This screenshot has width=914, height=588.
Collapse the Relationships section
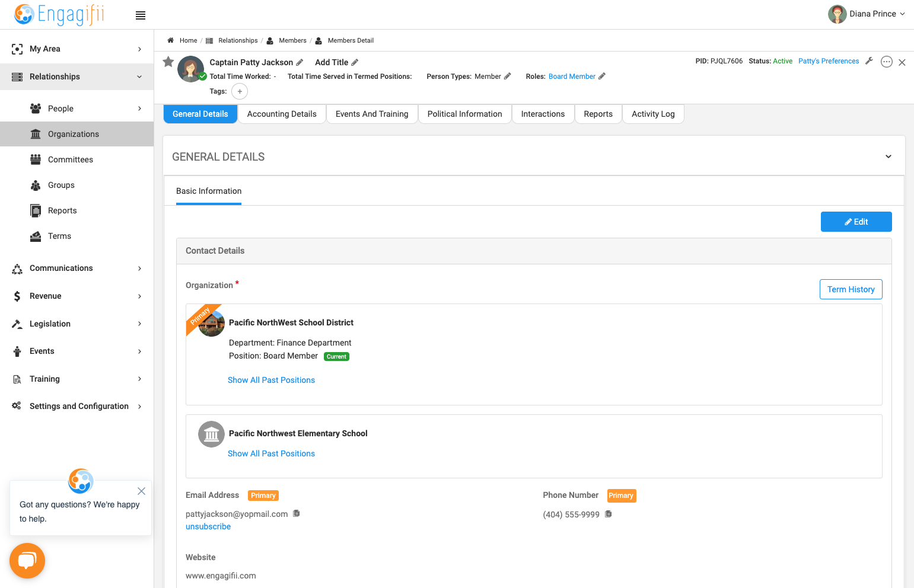77,76
